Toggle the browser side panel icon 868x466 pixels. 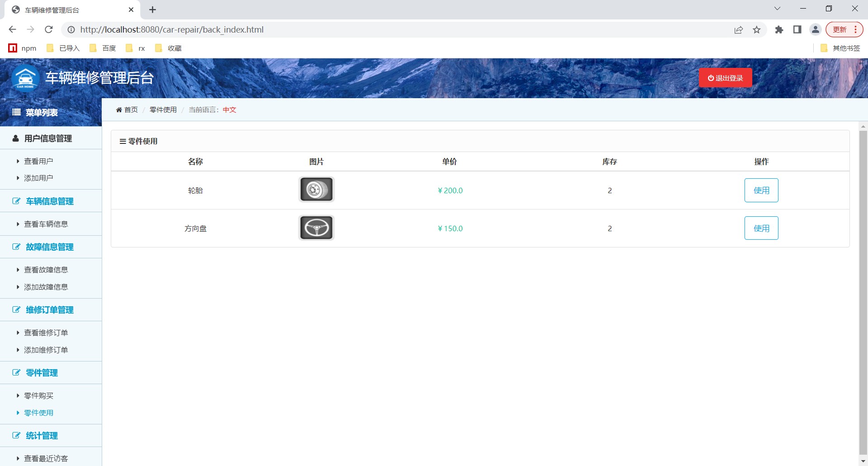click(797, 30)
